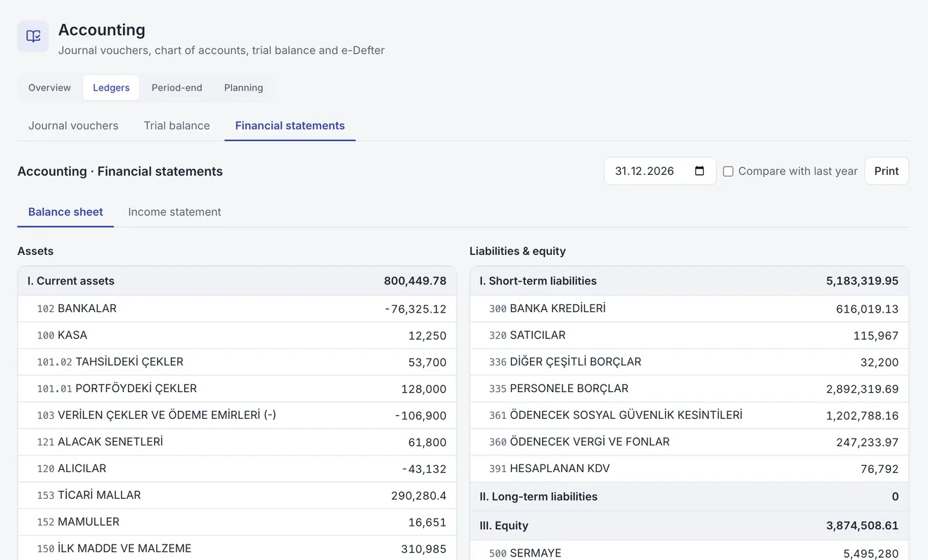The width and height of the screenshot is (928, 560).
Task: Click 101.01 PORTFÖYDEKİ ÇEKLER row
Action: [x=237, y=389]
